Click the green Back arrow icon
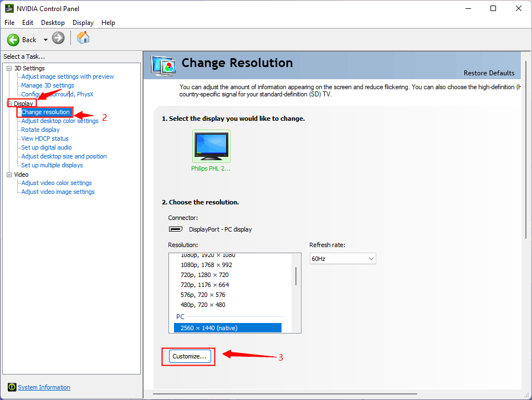This screenshot has height=400, width=532. (x=13, y=40)
